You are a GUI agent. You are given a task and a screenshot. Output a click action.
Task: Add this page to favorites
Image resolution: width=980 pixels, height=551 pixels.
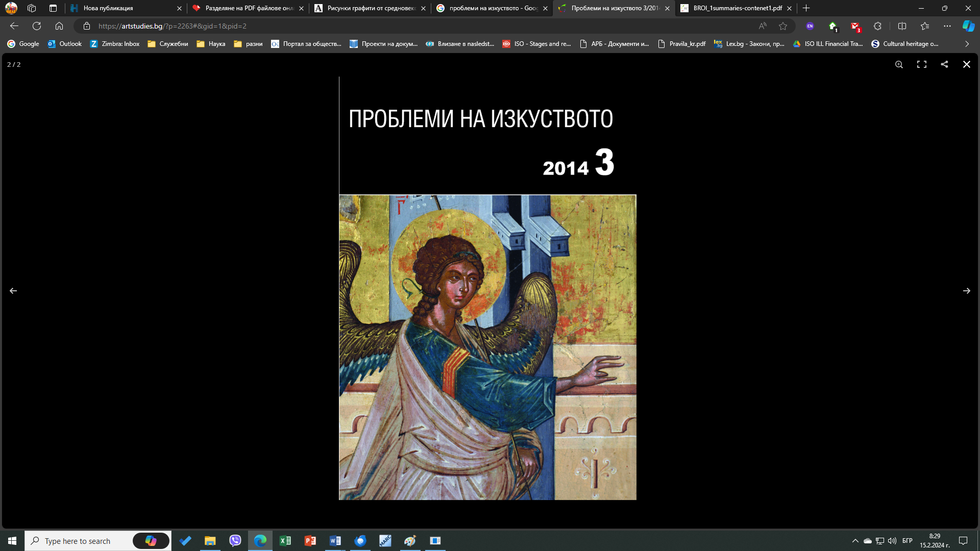(x=783, y=26)
